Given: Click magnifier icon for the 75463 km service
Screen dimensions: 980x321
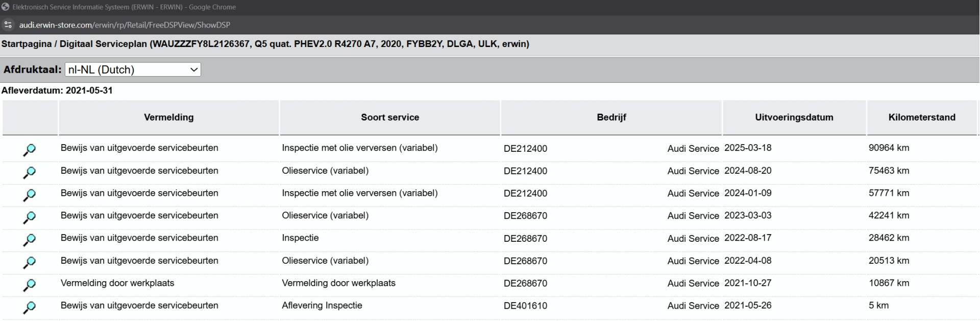Looking at the screenshot, I should pyautogui.click(x=30, y=172).
